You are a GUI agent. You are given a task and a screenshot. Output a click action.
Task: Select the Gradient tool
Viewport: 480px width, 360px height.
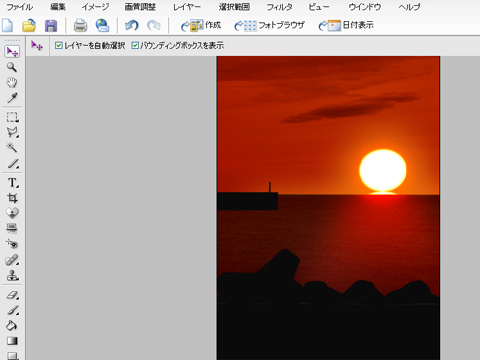[12, 341]
